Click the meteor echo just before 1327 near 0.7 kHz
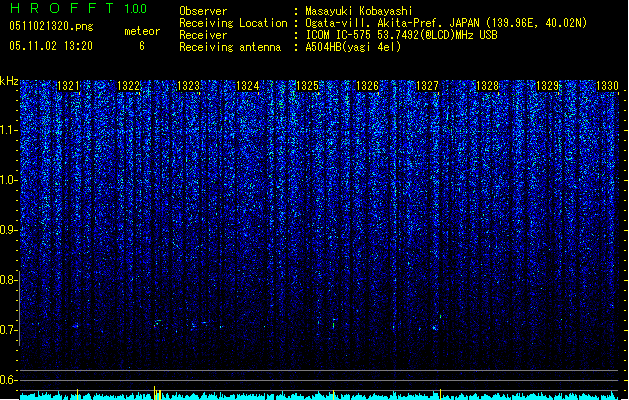Image resolution: width=629 pixels, height=400 pixels. (x=434, y=328)
